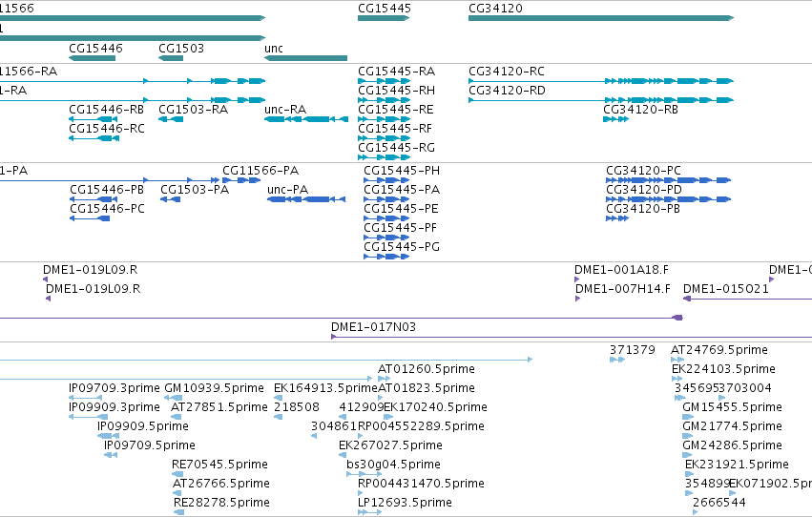The width and height of the screenshot is (812, 517).
Task: Click the CG15446 gene label
Action: [95, 48]
